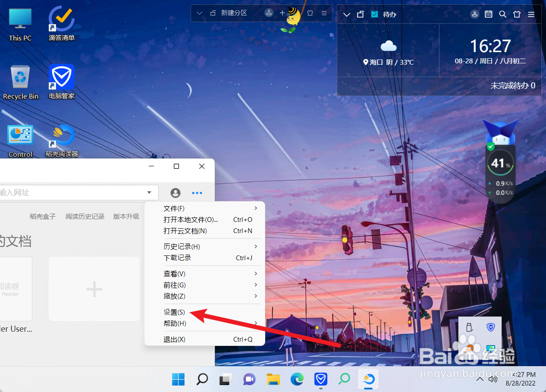Open the 阅读历史记录 link
Screen dimensions: 546x392
(85, 217)
